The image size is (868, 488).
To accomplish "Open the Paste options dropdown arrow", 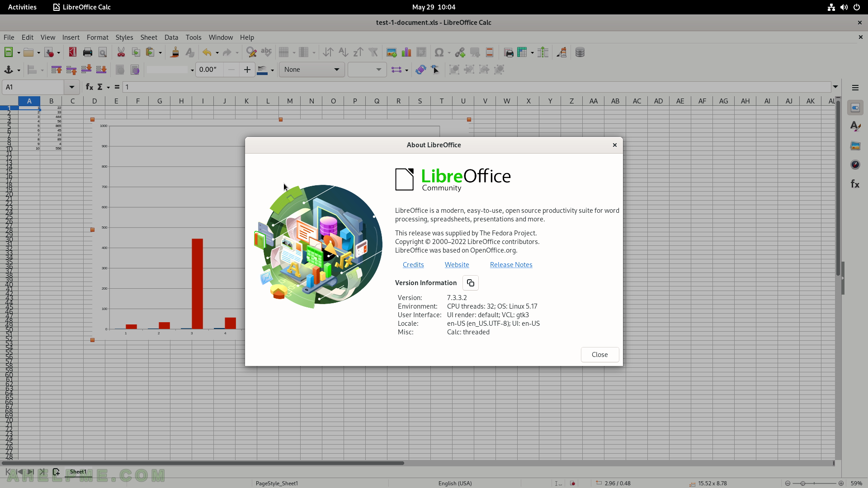I will coord(160,53).
